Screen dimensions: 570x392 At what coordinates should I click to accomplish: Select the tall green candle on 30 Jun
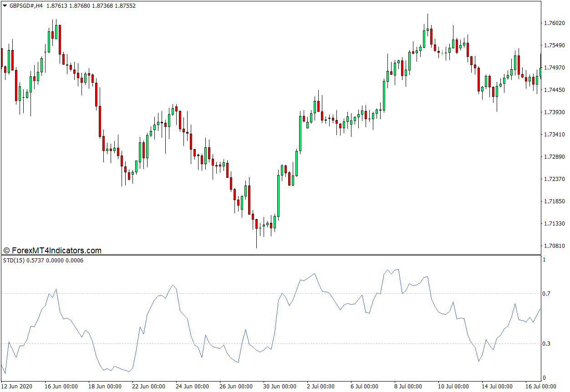point(278,196)
